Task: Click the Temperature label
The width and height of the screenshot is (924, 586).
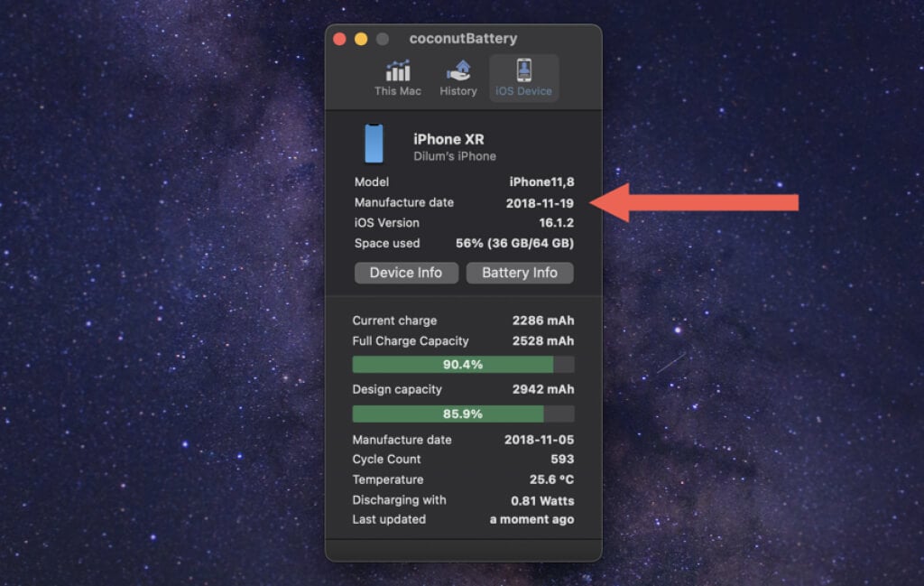Action: [388, 479]
